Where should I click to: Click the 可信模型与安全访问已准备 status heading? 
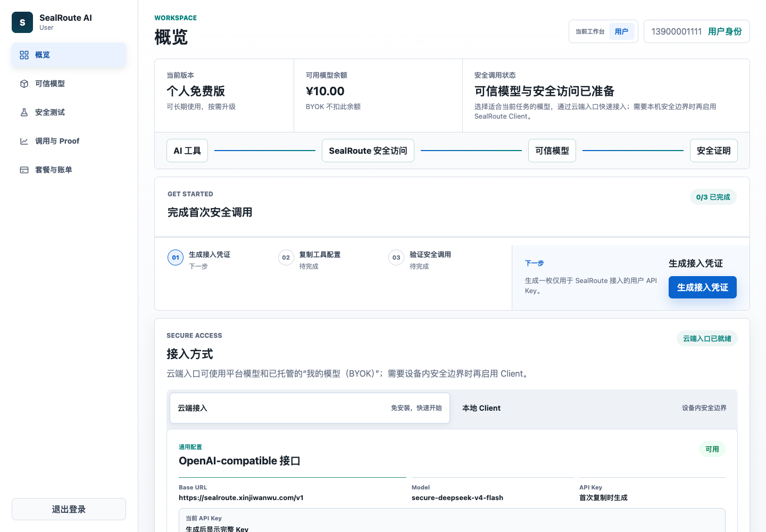pos(544,91)
